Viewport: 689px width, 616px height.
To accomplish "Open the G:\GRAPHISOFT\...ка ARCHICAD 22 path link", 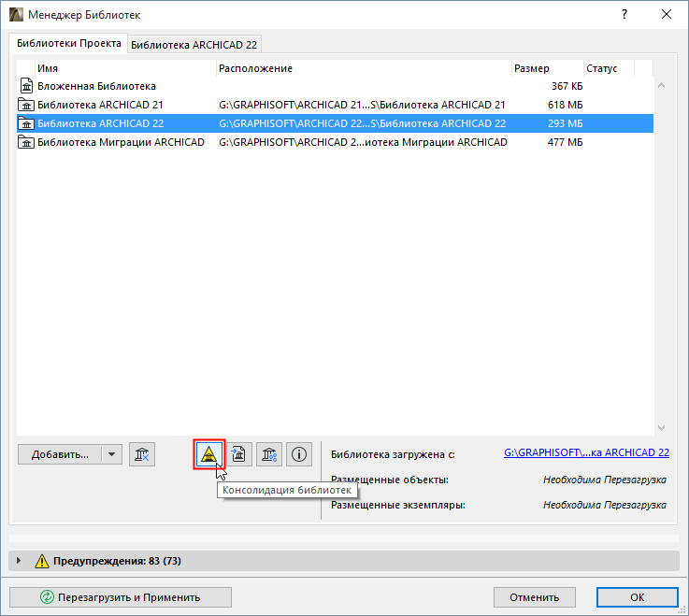I will 586,452.
